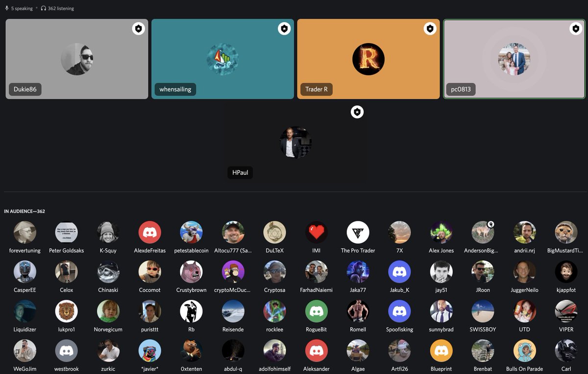Open Chinaski's audience avatar

[108, 272]
